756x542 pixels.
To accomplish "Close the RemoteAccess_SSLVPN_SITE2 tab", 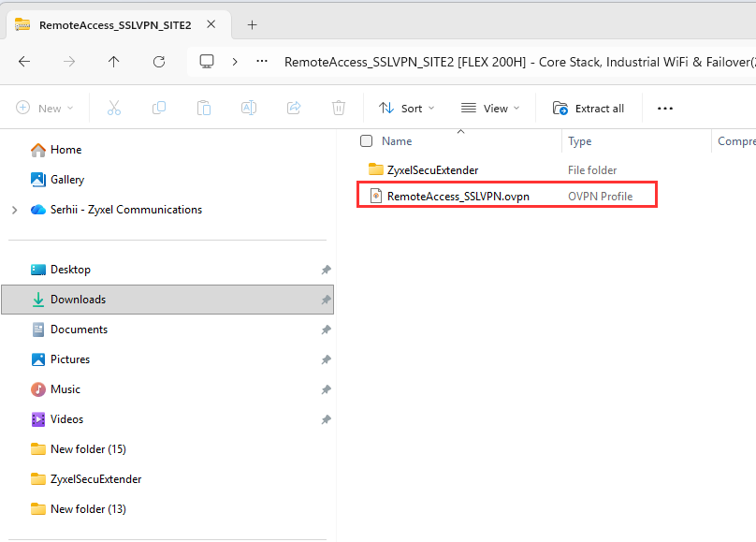I will (211, 24).
